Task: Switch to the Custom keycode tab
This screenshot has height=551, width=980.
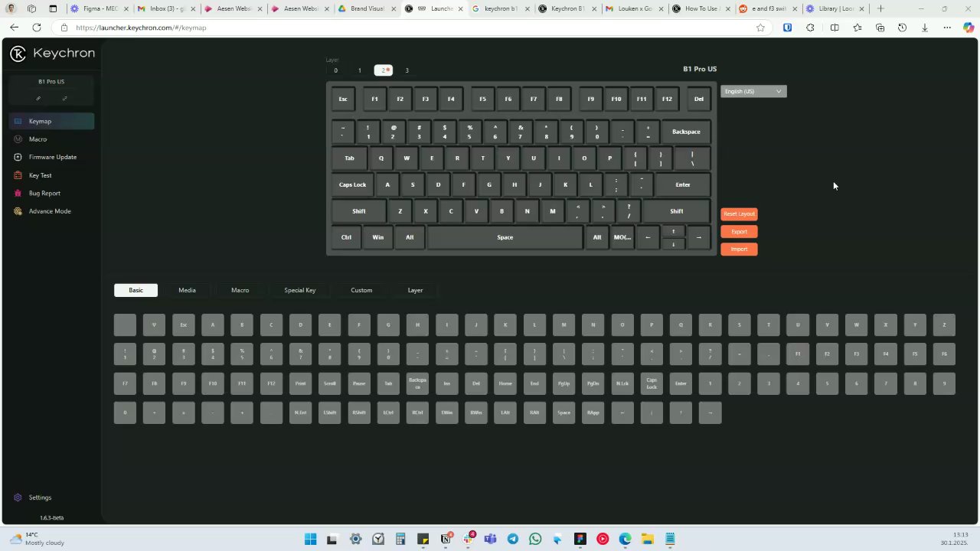Action: pos(361,290)
